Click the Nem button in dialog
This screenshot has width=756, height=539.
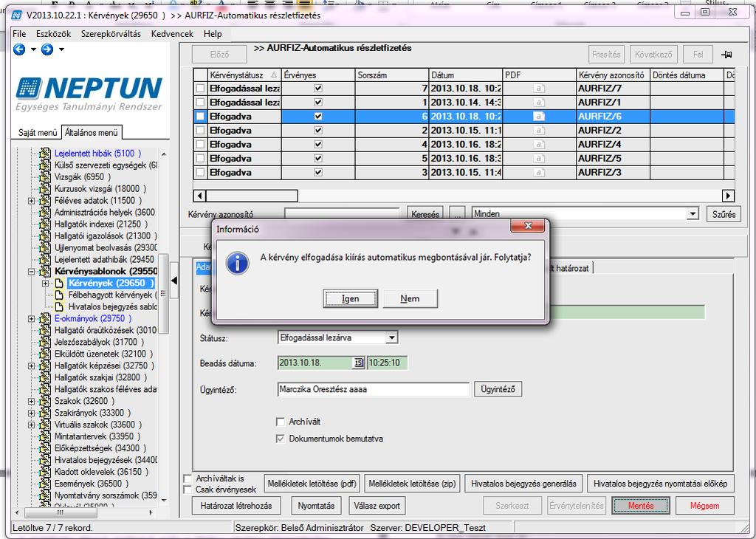410,298
